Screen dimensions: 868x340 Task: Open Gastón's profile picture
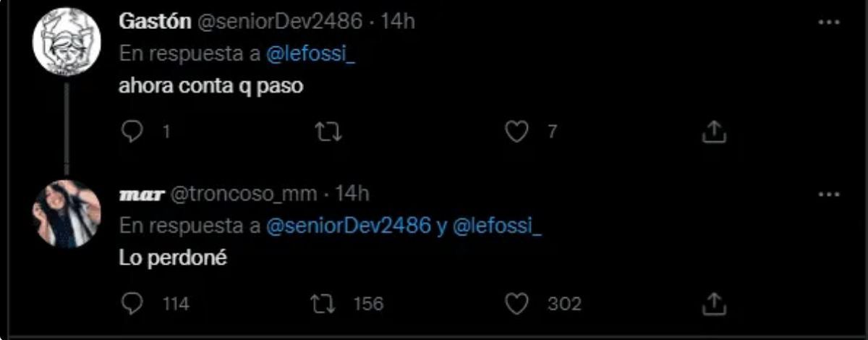[67, 41]
